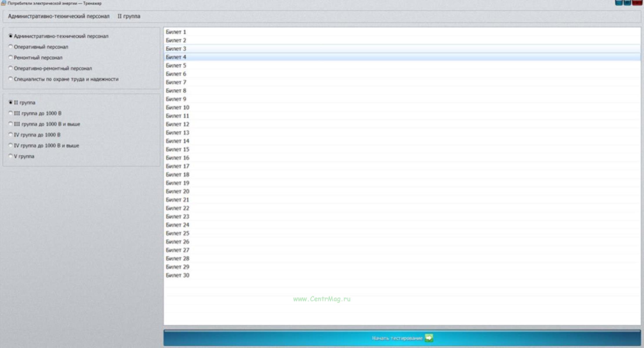Click the app icon in title bar
The width and height of the screenshot is (644, 348).
3,3
